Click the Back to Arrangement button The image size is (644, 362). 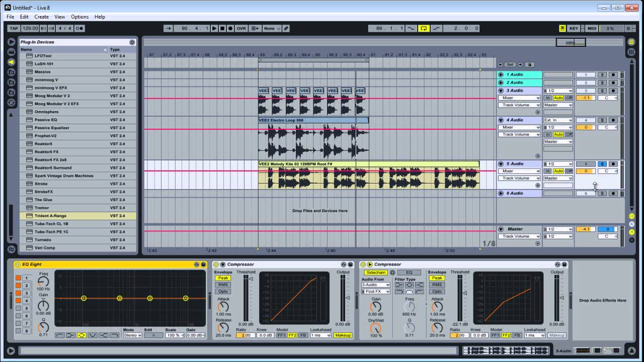click(255, 29)
